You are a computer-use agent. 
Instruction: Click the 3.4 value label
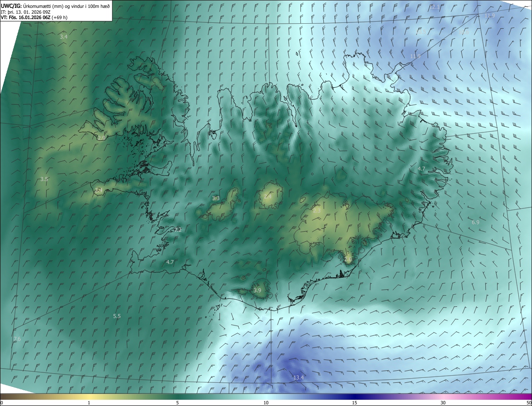click(64, 37)
